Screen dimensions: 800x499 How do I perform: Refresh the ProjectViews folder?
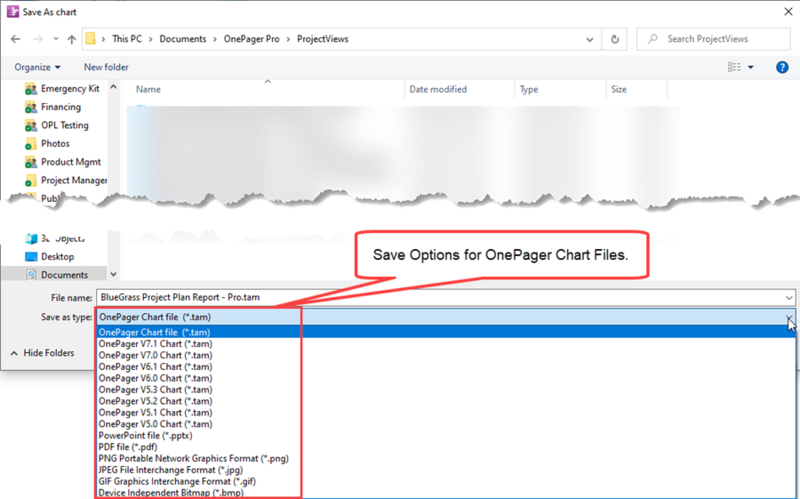615,39
